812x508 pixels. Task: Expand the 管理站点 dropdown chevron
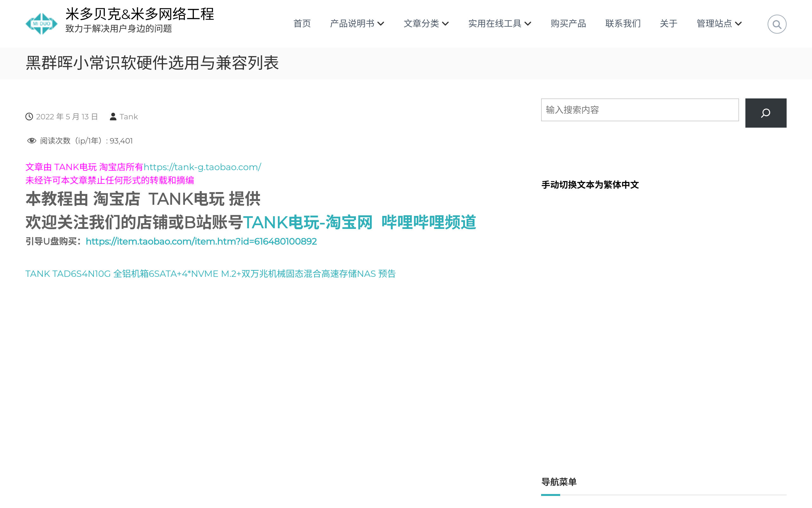[x=738, y=23]
